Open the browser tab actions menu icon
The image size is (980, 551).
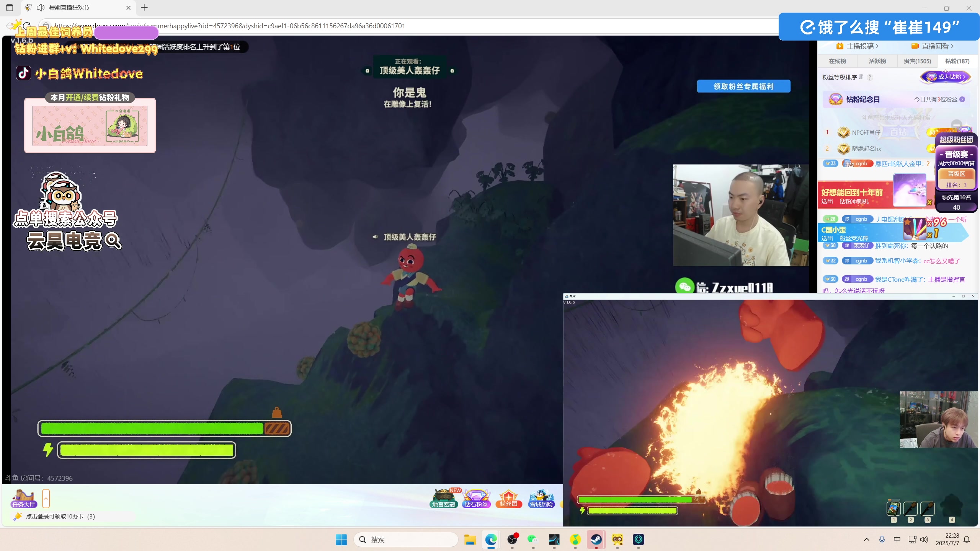pyautogui.click(x=10, y=8)
